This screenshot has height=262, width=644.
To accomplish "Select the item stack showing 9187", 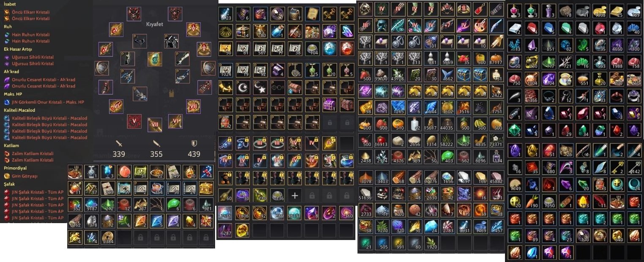I will [x=91, y=204].
